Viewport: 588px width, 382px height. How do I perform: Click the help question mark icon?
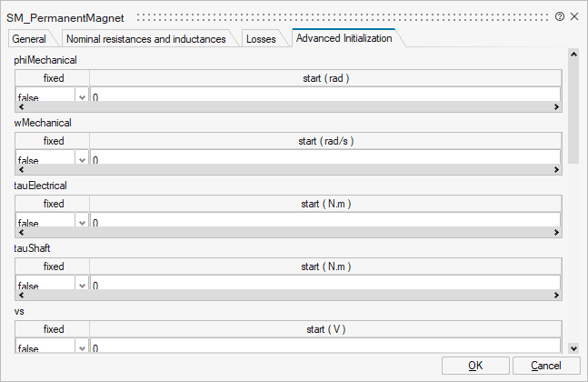[x=560, y=17]
